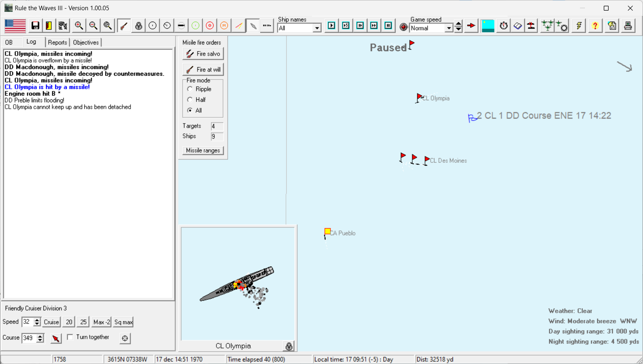Click the floppy disk save icon

click(x=36, y=26)
